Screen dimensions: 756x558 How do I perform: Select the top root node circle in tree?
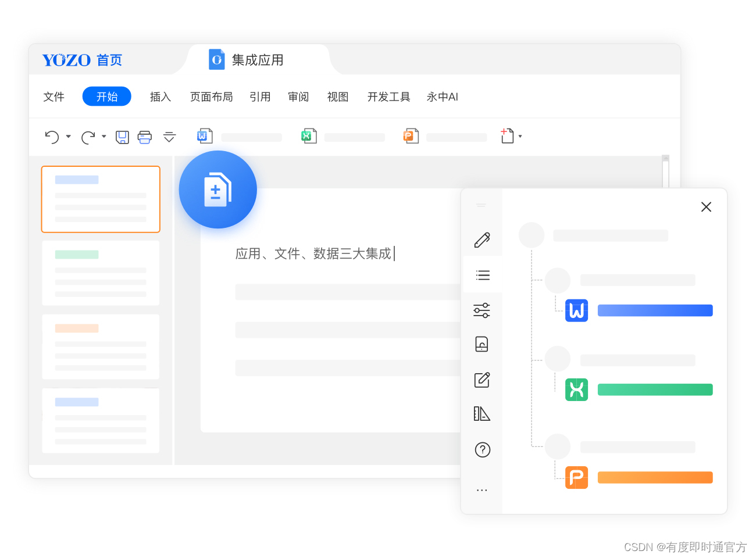pyautogui.click(x=532, y=235)
